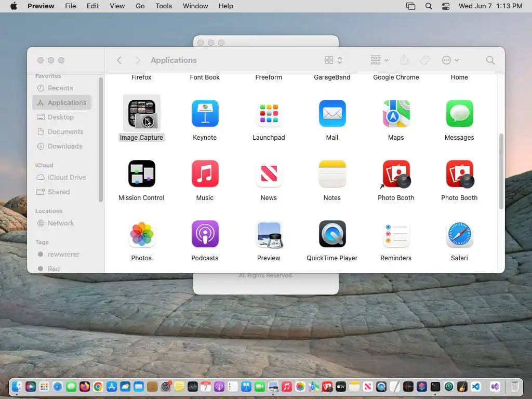The height and width of the screenshot is (399, 532).
Task: Select the News app in Applications folder
Action: [x=269, y=174]
